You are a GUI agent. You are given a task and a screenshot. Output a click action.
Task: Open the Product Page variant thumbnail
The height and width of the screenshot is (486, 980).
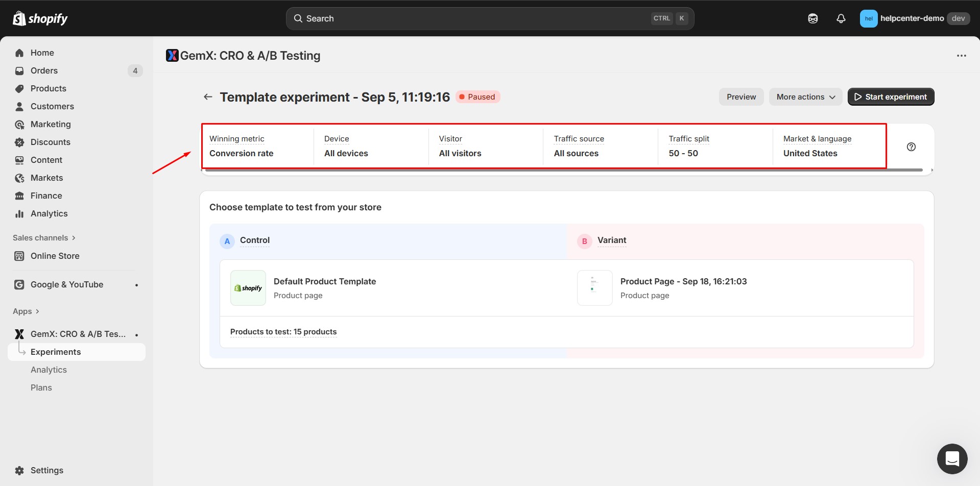(594, 288)
